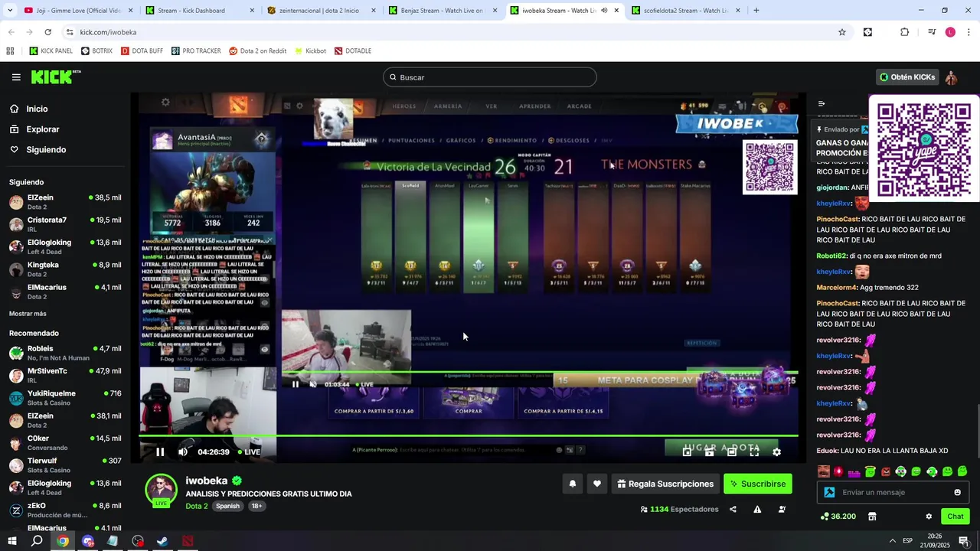Screen dimensions: 980x551
Task: Reload the current page
Action: pyautogui.click(x=47, y=32)
